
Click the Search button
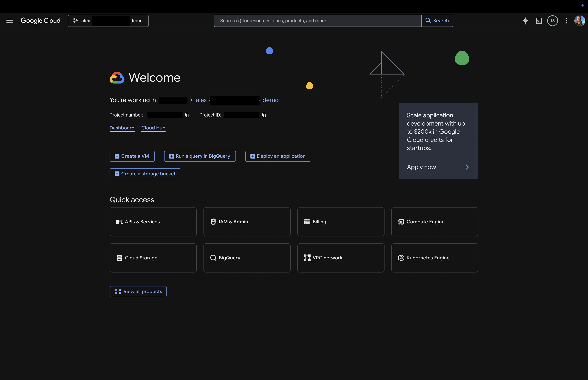[437, 21]
